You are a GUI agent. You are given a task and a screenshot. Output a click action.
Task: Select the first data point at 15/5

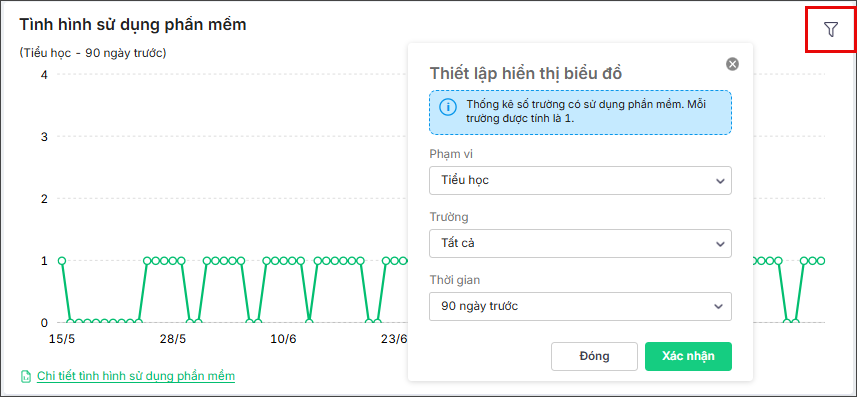click(x=62, y=261)
